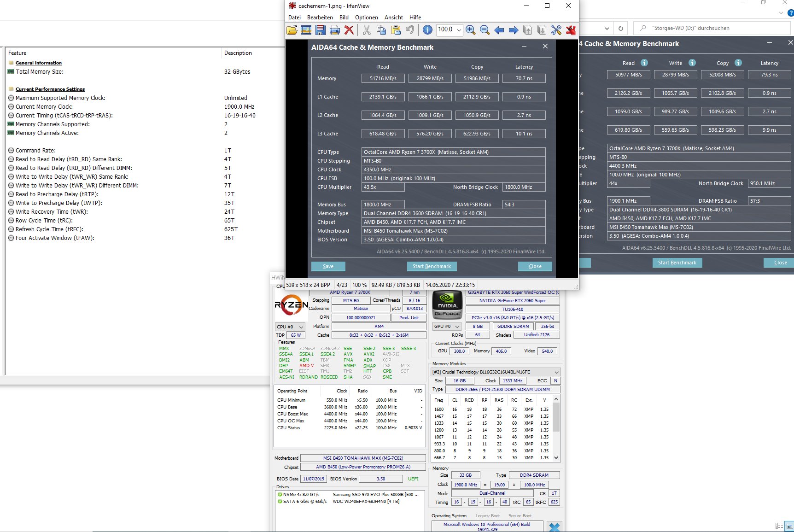Click the Current Performance Settings heading
The width and height of the screenshot is (794, 532).
[50, 89]
